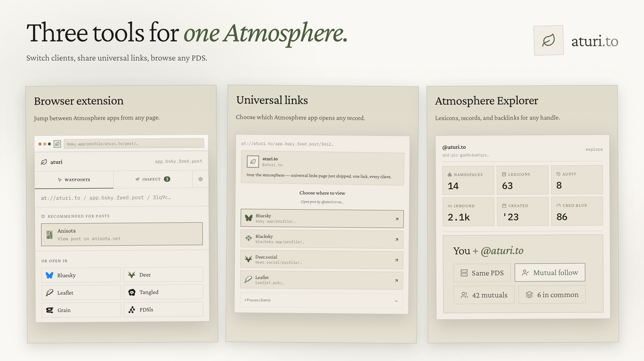
Task: Click the Grain app icon
Action: [49, 310]
